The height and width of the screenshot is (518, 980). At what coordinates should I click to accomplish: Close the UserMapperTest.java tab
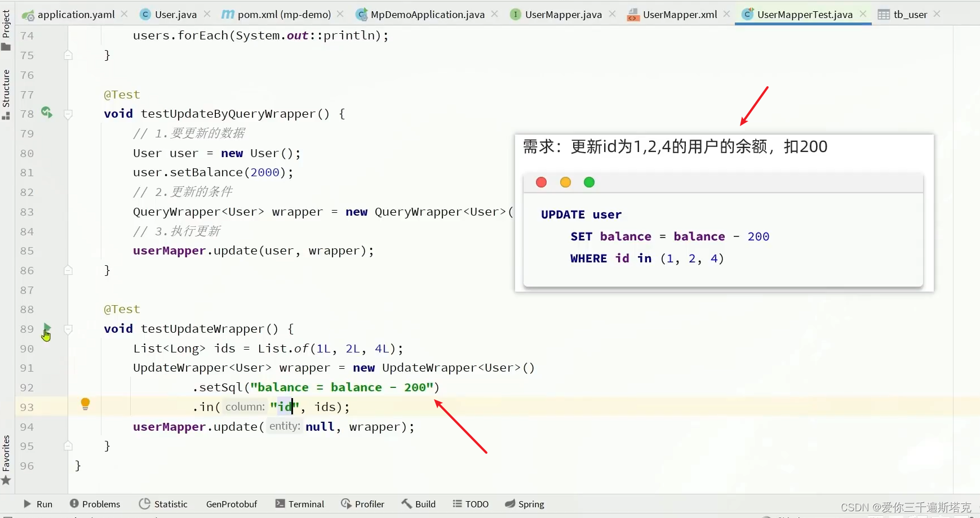pyautogui.click(x=863, y=14)
